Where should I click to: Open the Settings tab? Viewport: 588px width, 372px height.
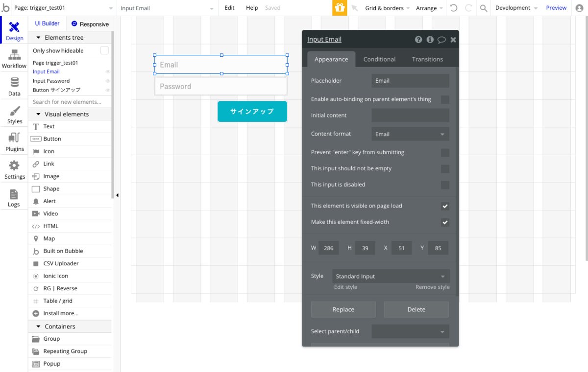click(14, 170)
